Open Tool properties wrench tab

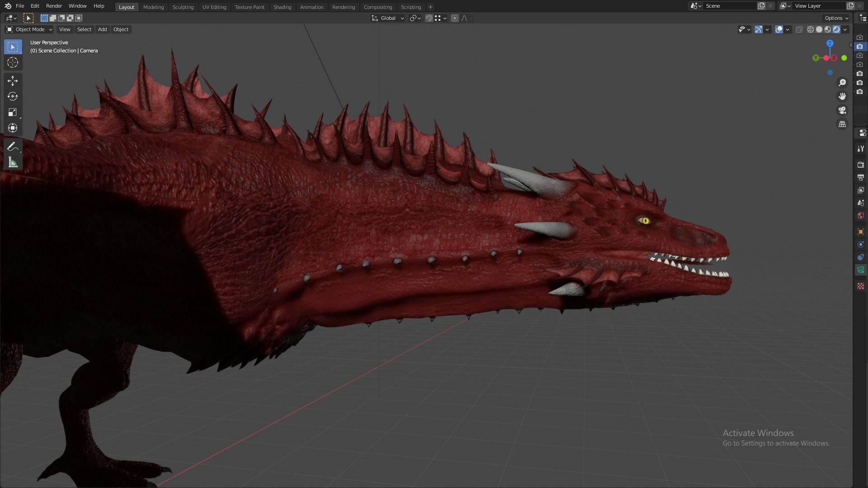point(861,149)
